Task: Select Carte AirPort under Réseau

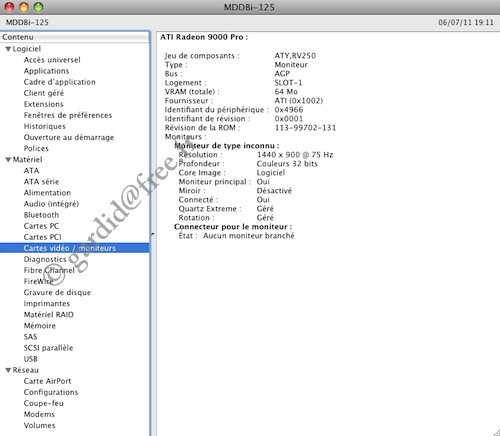Action: click(x=47, y=381)
